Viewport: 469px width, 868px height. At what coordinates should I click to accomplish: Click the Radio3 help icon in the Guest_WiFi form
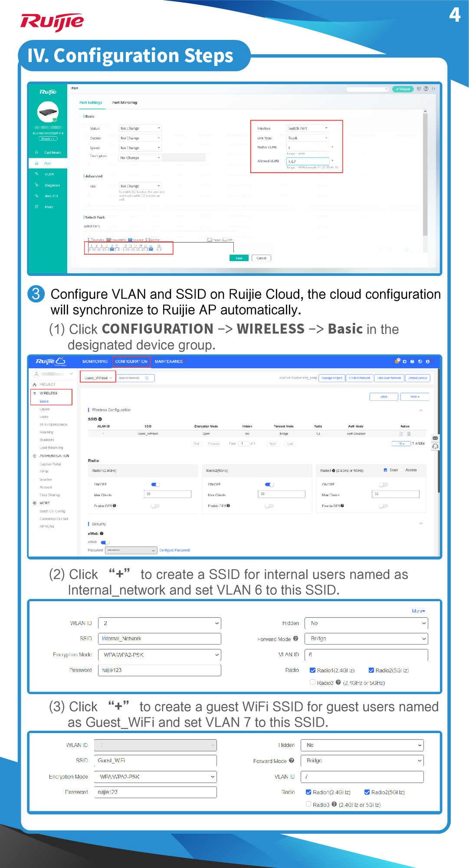coord(334,804)
